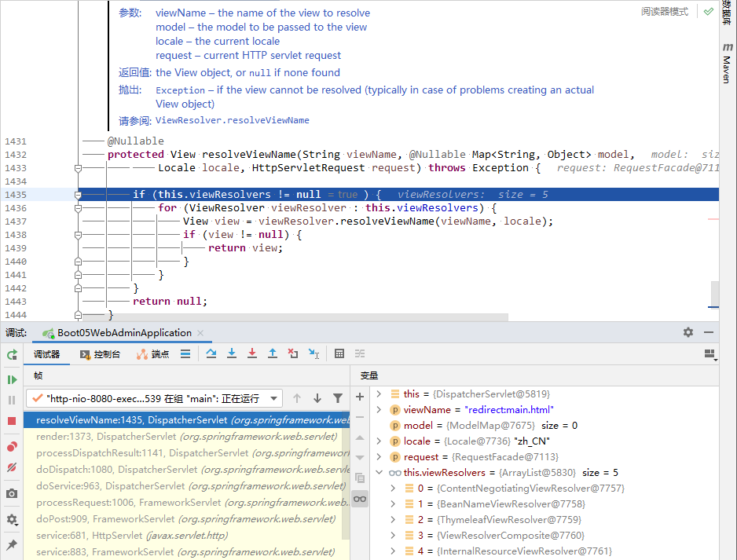Expand InternalResourceViewResolver element 4
The image size is (737, 560).
394,551
